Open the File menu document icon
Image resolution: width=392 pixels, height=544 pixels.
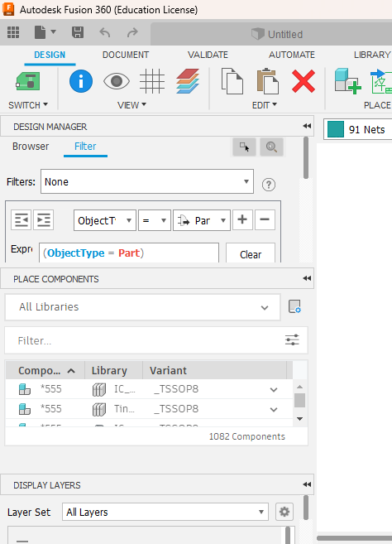41,32
